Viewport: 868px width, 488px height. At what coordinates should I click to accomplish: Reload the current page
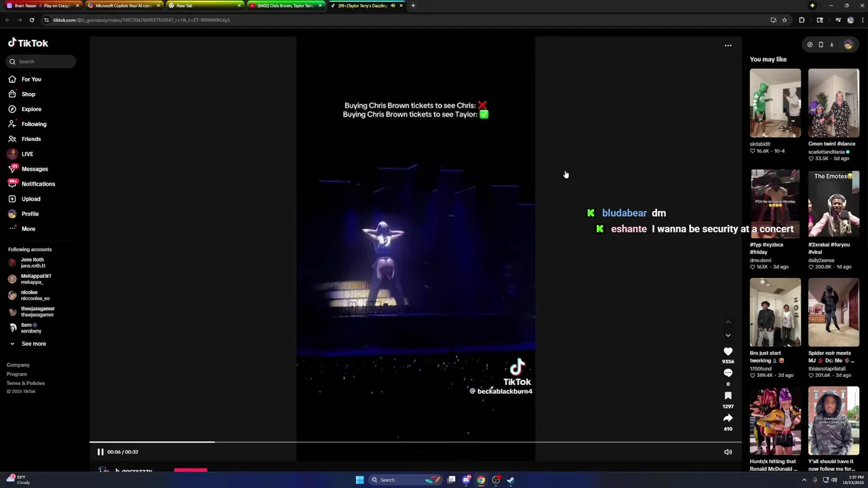pyautogui.click(x=32, y=20)
